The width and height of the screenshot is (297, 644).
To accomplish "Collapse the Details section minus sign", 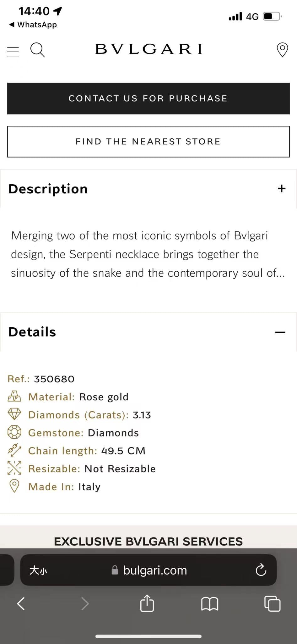I will [280, 332].
